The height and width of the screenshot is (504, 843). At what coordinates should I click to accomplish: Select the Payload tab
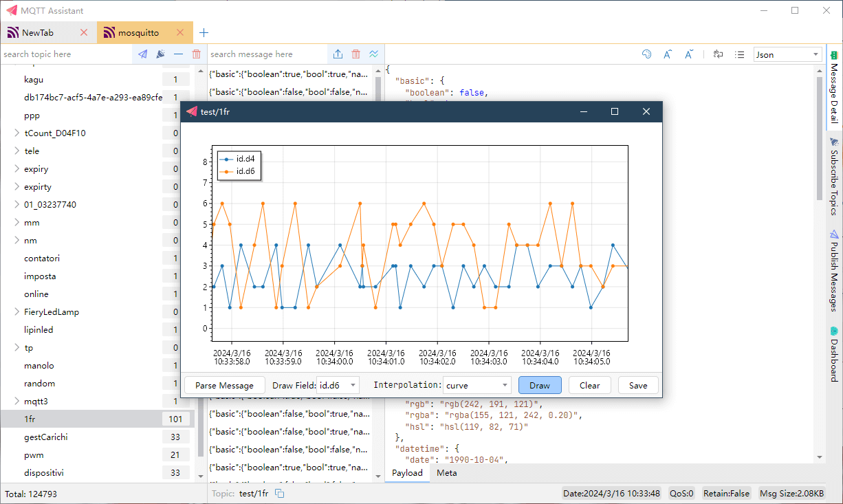click(407, 472)
